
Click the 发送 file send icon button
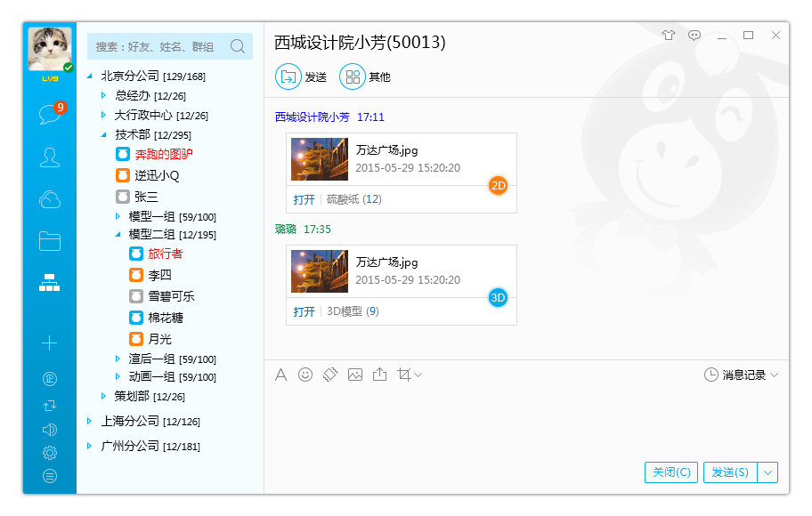pyautogui.click(x=288, y=77)
